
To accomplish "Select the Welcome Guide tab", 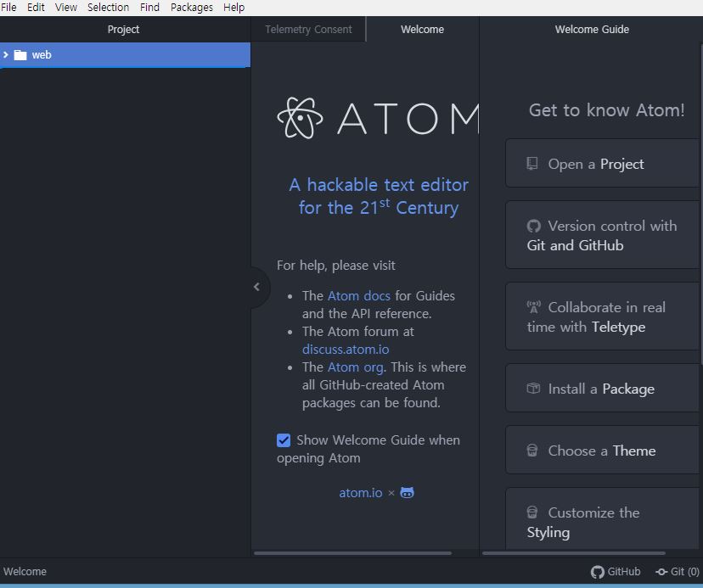I will [x=592, y=29].
